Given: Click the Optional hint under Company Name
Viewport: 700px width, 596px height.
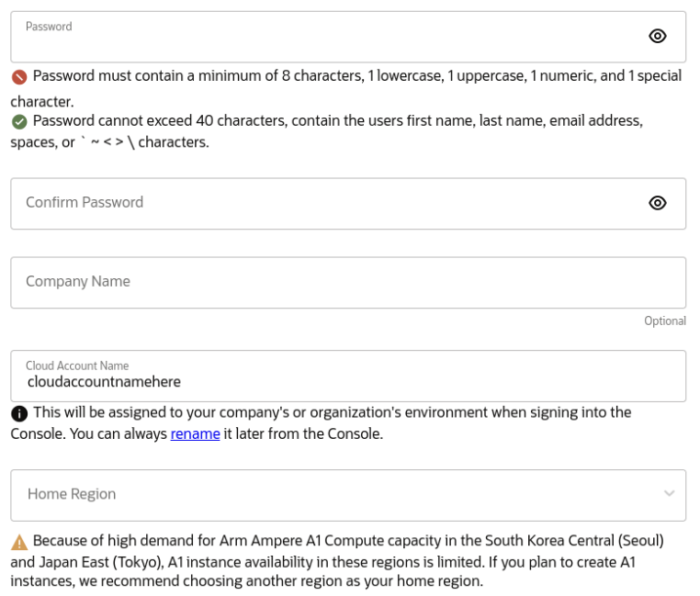Looking at the screenshot, I should point(665,321).
